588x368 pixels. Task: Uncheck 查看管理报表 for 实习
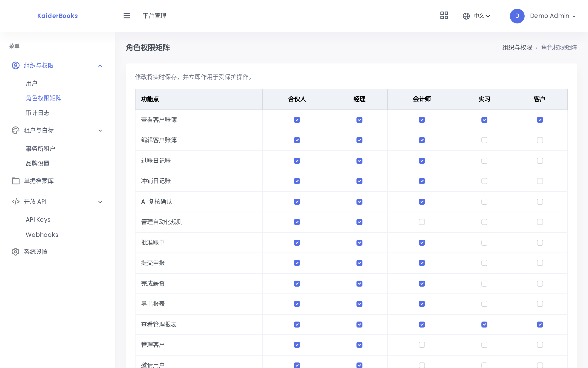coord(484,325)
